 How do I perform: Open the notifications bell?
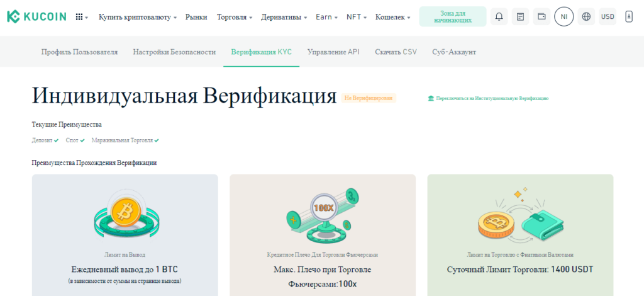(x=499, y=17)
